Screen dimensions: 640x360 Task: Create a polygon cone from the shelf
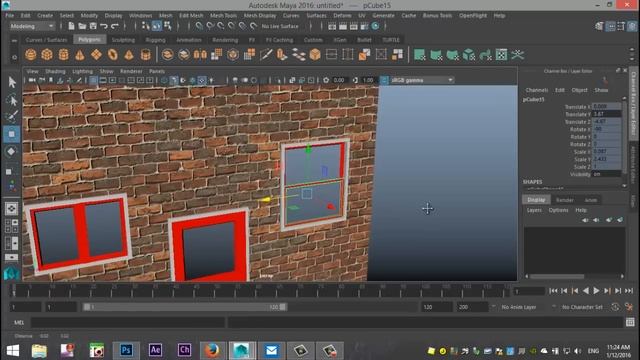tap(80, 54)
